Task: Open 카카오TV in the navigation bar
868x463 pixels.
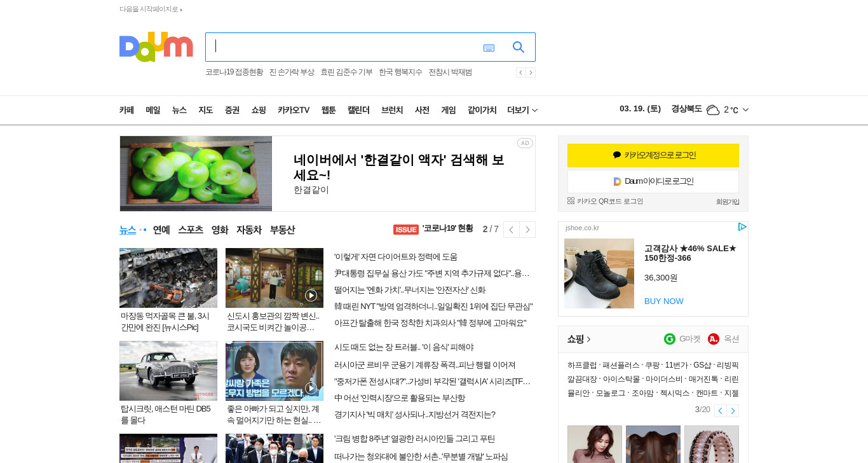Action: tap(294, 110)
